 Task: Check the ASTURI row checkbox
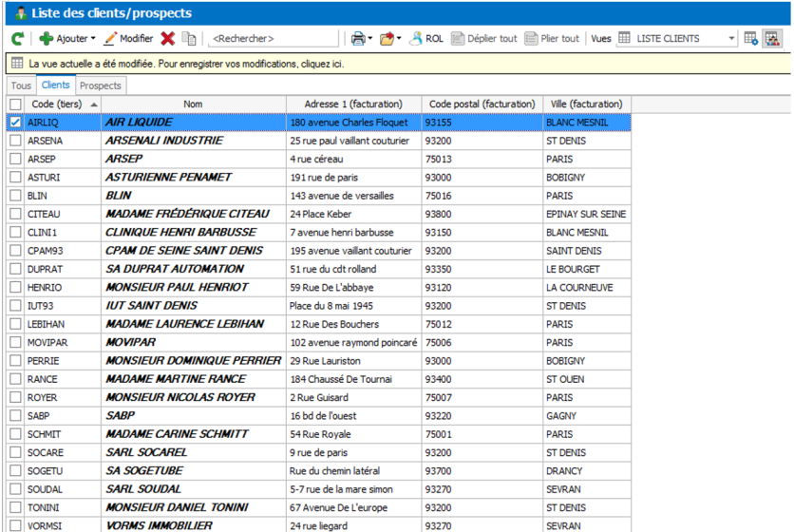click(x=16, y=177)
